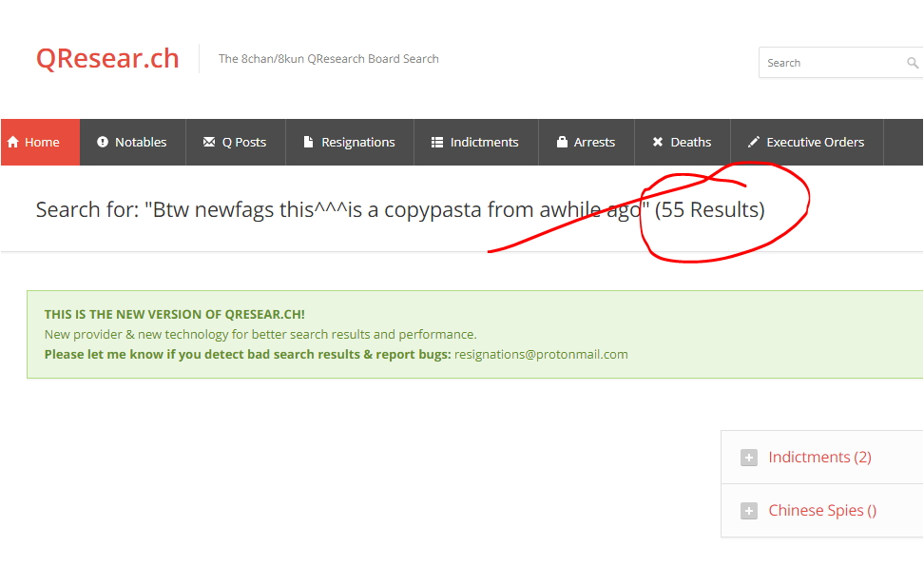The width and height of the screenshot is (924, 567).
Task: Click the Indictments list icon in navbar
Action: point(436,142)
